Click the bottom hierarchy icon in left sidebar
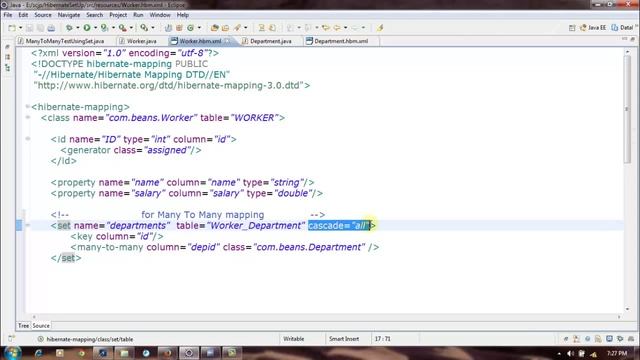This screenshot has height=360, width=640. click(7, 68)
